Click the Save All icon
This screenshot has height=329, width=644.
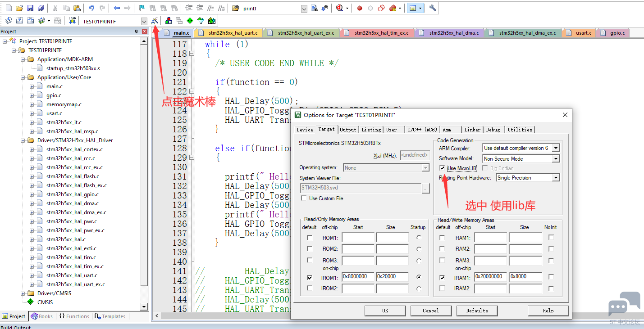click(41, 8)
